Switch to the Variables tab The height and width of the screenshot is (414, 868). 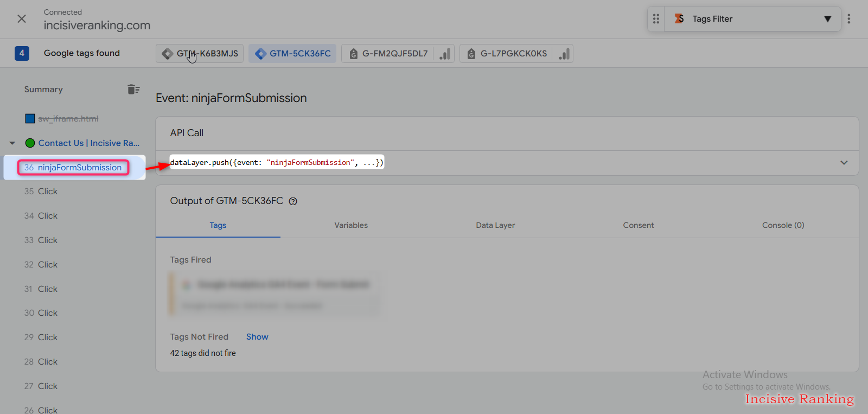click(351, 225)
